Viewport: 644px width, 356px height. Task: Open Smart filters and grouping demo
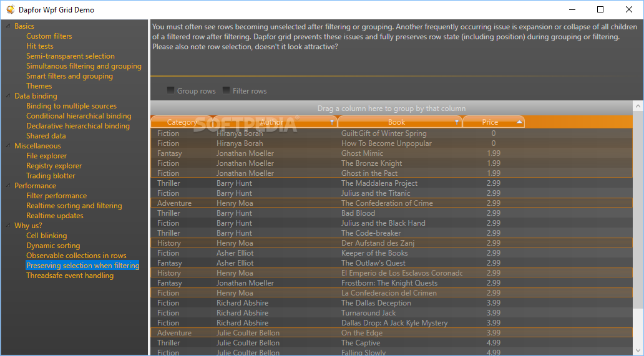click(69, 76)
